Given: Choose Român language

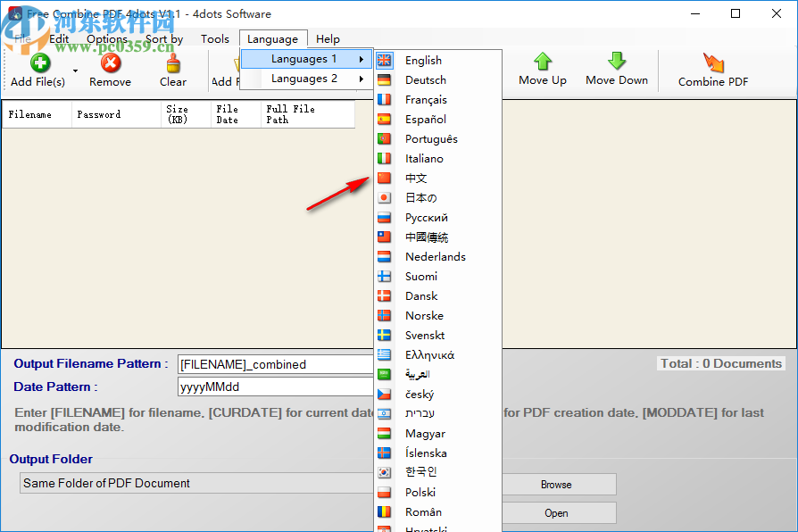Looking at the screenshot, I should (437, 512).
